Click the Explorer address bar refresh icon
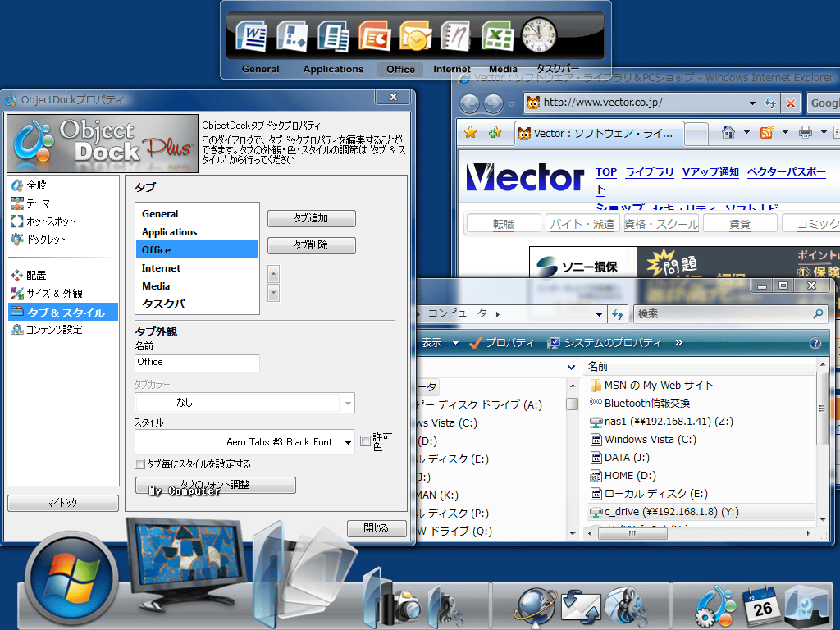 618,314
